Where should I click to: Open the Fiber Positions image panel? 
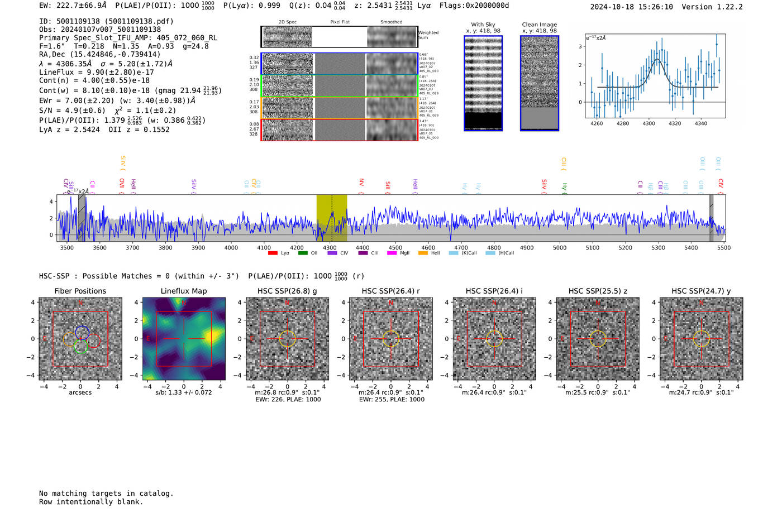click(80, 339)
